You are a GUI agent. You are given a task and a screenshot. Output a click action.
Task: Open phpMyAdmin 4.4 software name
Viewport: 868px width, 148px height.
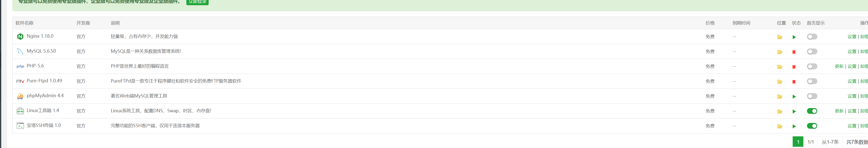(45, 96)
